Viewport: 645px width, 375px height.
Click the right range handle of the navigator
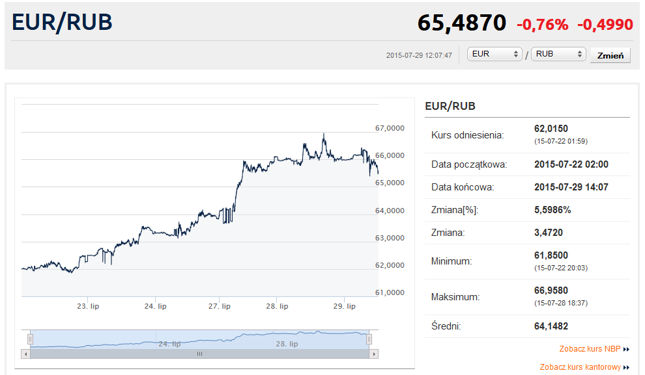369,339
